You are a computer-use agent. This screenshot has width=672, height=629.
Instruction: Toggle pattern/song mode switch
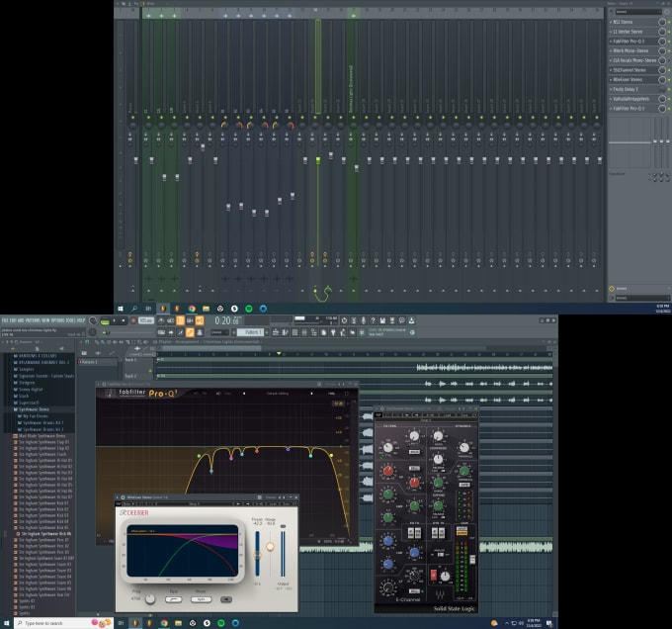[x=105, y=320]
